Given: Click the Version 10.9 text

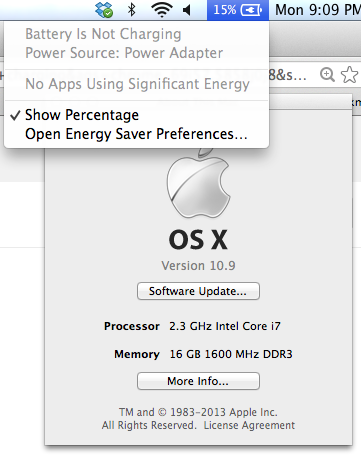Looking at the screenshot, I should click(x=198, y=266).
